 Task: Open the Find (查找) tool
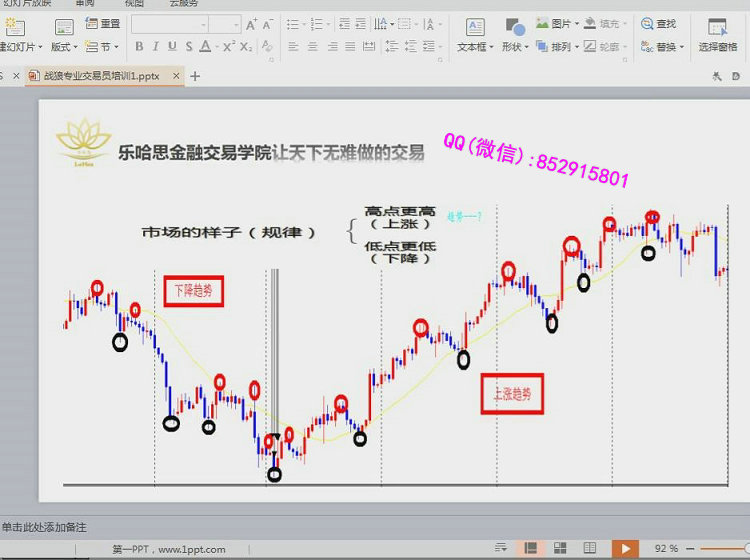pos(658,24)
